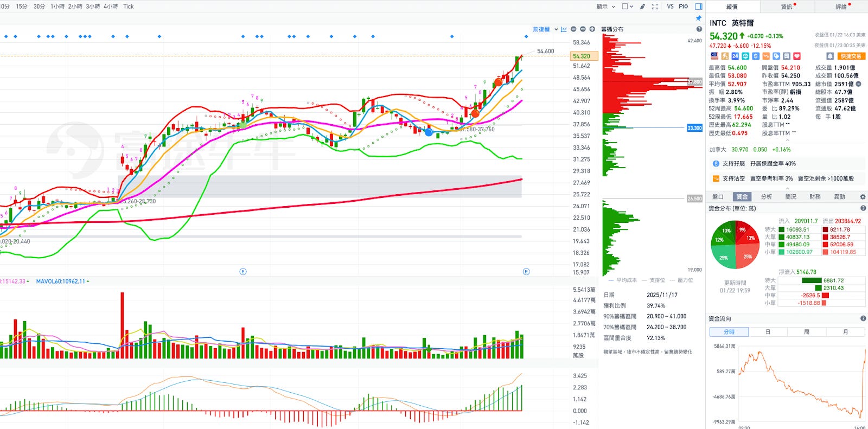Click the 支持沽空 short selling row
868x429 pixels.
(x=787, y=178)
